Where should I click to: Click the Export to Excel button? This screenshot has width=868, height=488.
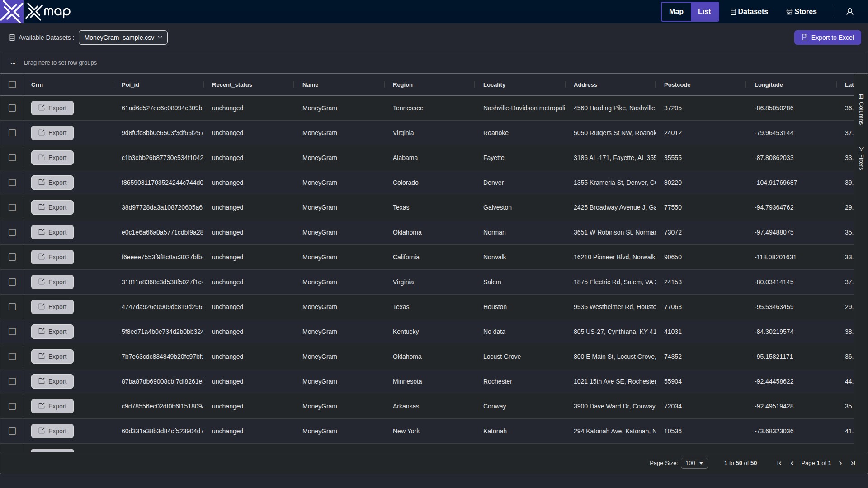click(827, 38)
